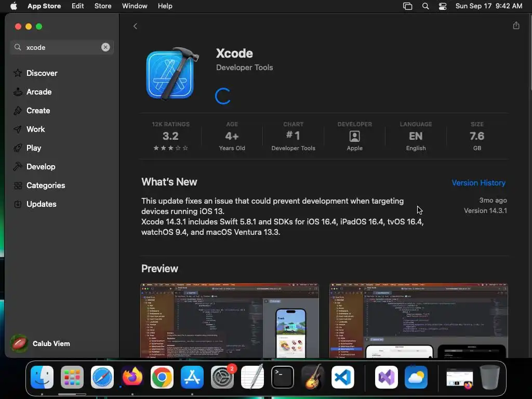Open the Trash in the Dock
The image size is (532, 399).
coord(490,377)
